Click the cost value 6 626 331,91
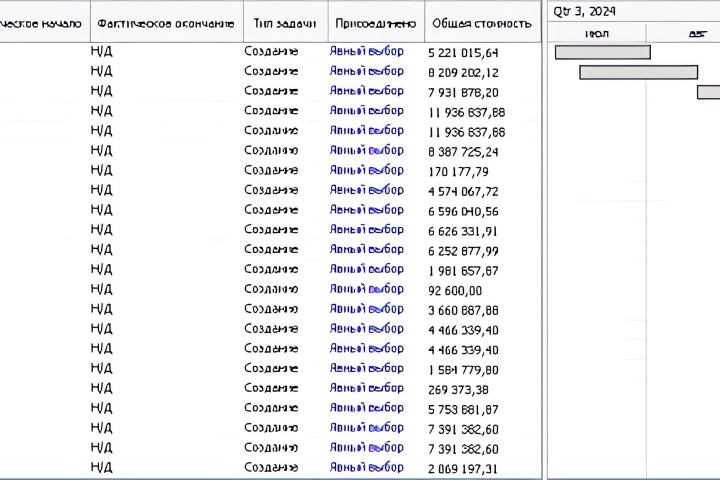Image resolution: width=720 pixels, height=480 pixels. click(x=463, y=231)
